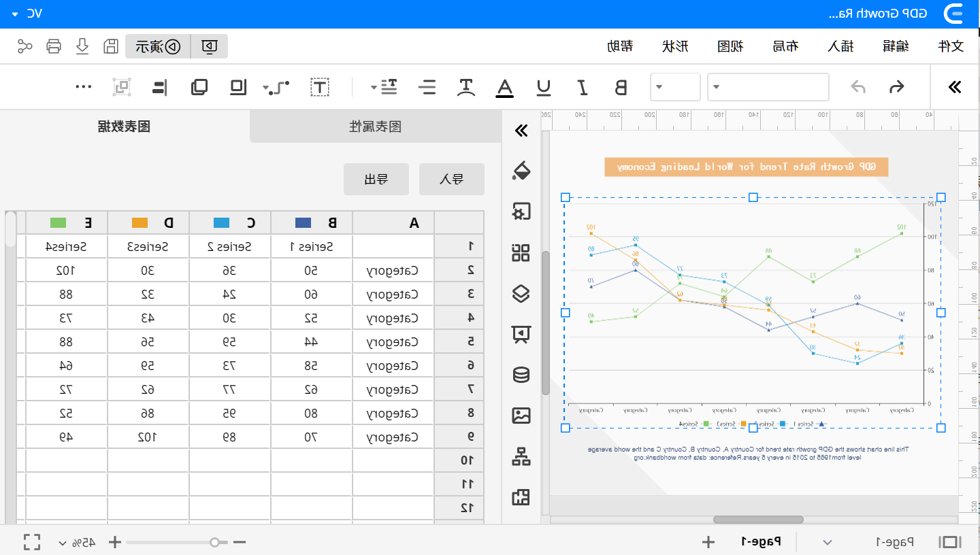This screenshot has height=555, width=980.
Task: Open the puzzle plugin panel icon
Action: (x=521, y=497)
